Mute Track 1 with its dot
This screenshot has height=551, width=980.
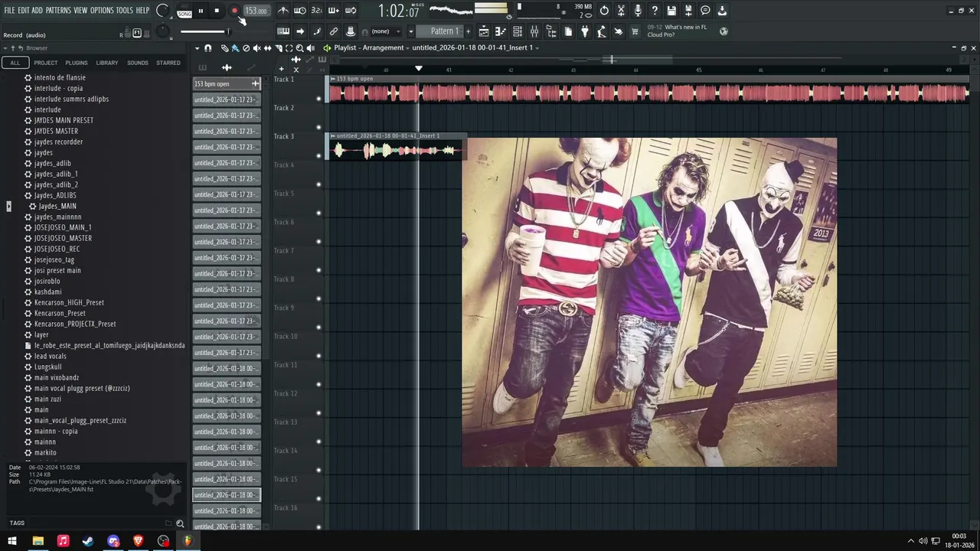[x=318, y=99]
